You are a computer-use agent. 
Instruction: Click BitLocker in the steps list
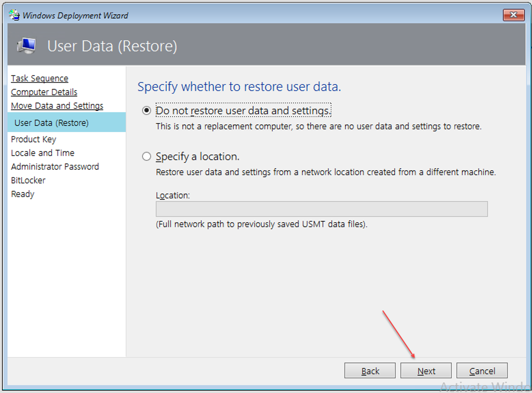(x=28, y=180)
